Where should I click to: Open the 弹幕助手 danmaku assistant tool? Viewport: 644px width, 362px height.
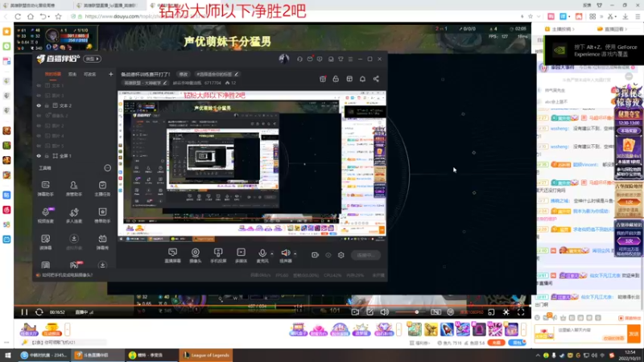click(x=46, y=189)
